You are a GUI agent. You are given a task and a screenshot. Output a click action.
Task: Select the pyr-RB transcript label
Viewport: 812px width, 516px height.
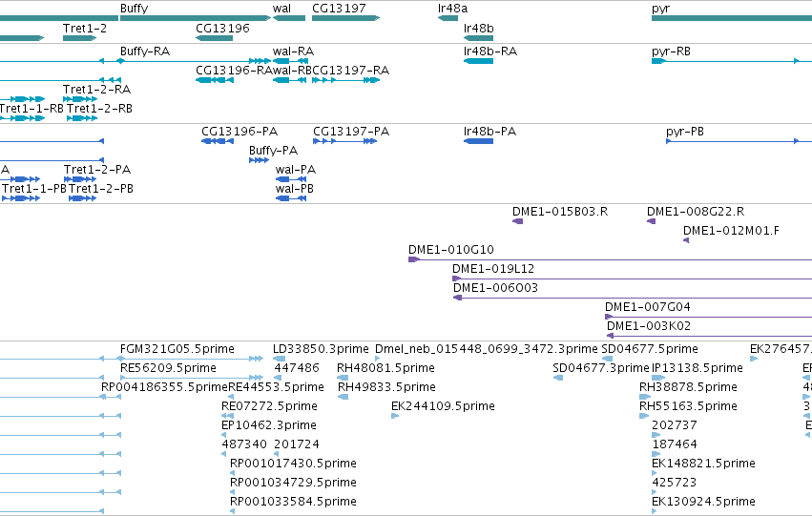click(x=671, y=52)
